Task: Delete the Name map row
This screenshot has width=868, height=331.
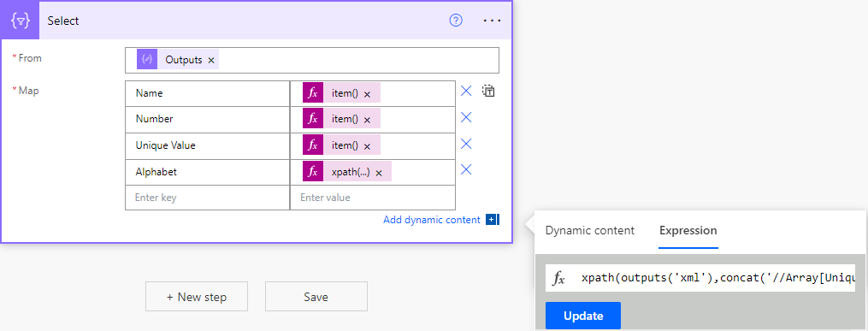Action: (466, 92)
